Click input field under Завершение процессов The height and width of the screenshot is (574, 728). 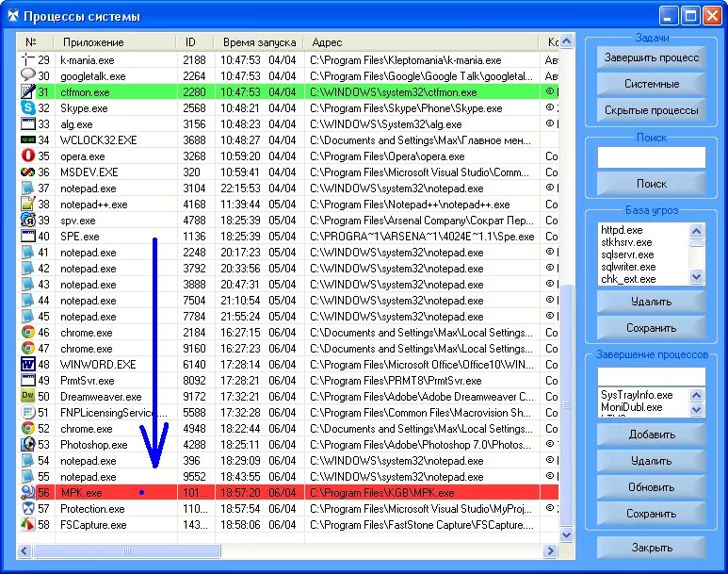click(651, 376)
